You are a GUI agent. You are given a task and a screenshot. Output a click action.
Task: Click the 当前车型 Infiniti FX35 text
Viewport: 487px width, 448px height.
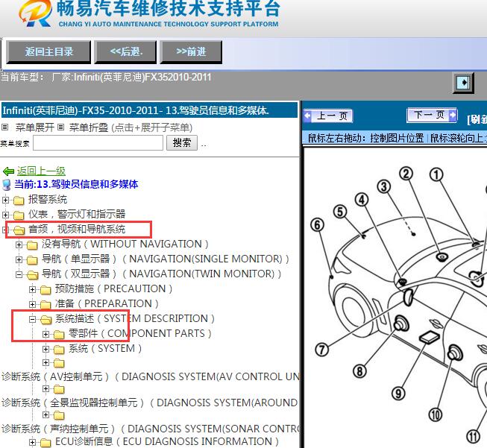(106, 77)
